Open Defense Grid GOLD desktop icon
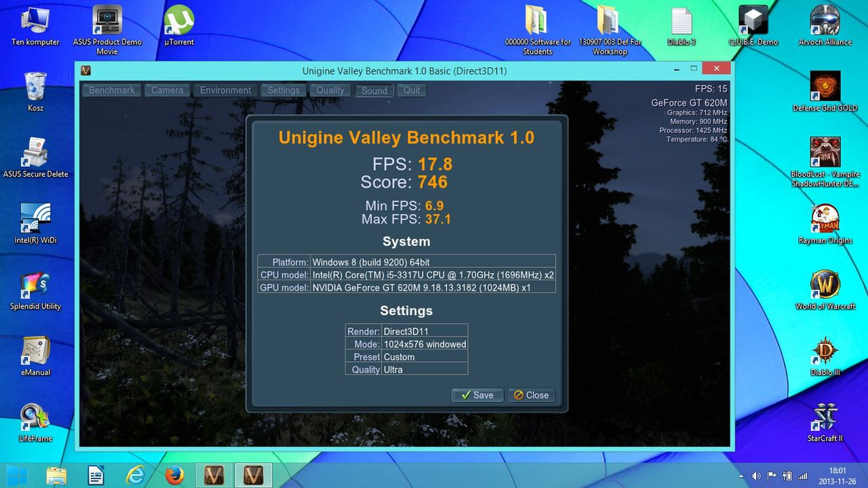 (x=825, y=91)
